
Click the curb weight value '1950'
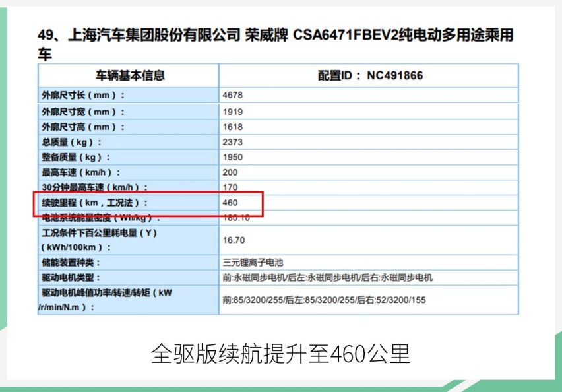(233, 158)
